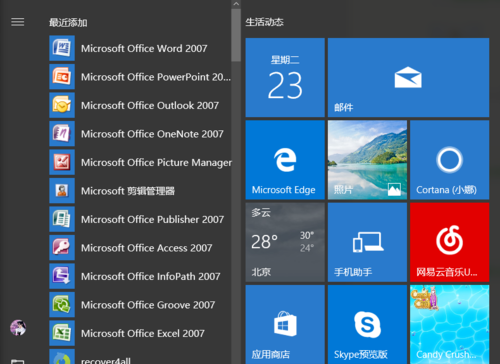The height and width of the screenshot is (364, 500).
Task: Select Microsoft Office Word 2007 label
Action: click(x=144, y=49)
